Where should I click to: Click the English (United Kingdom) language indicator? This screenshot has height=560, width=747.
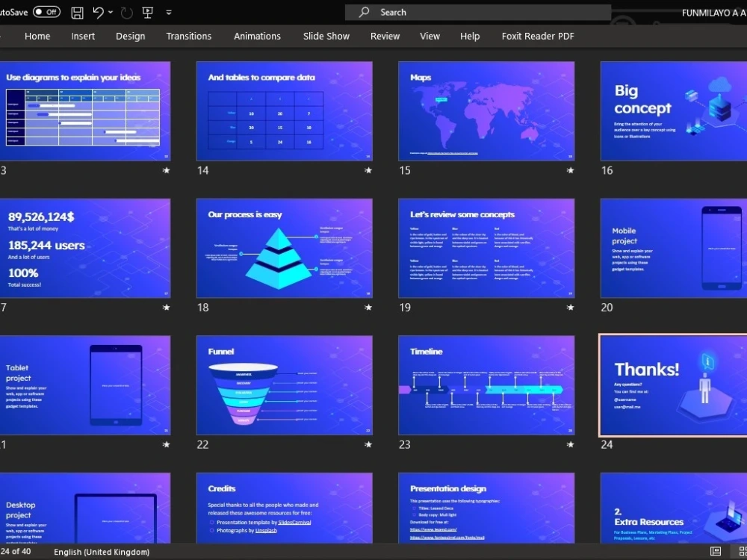102,552
